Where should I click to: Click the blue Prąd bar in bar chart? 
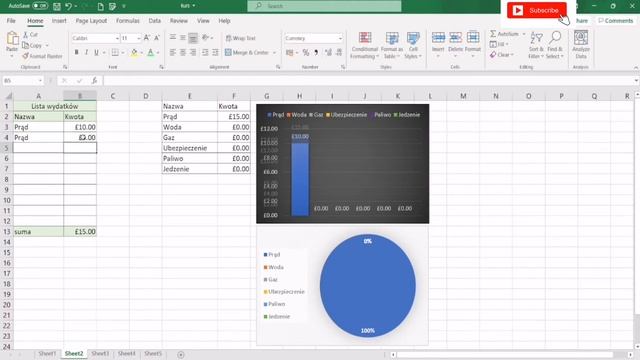[300, 179]
